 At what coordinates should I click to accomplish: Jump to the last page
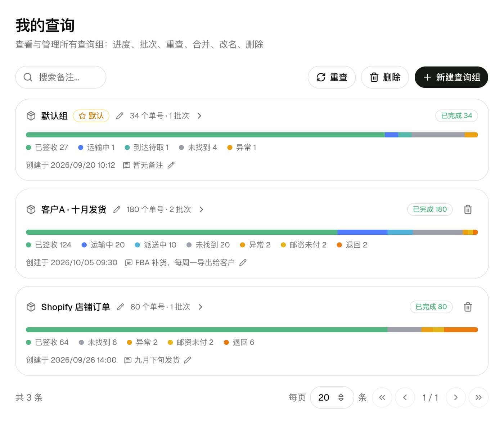(478, 397)
